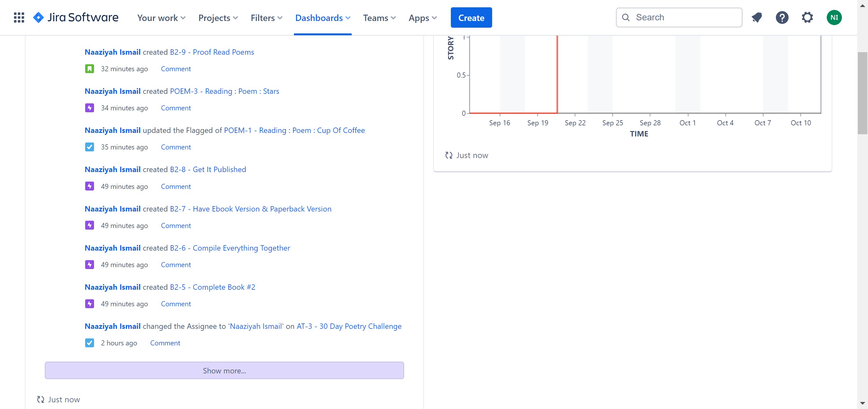Expand the Your work dropdown

coord(161,18)
